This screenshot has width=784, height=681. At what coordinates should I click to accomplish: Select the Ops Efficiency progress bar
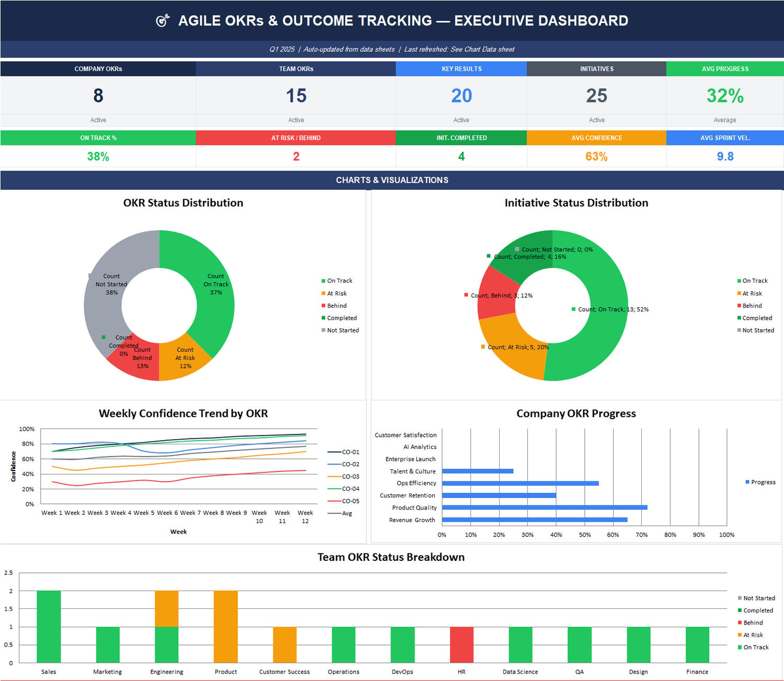[520, 483]
